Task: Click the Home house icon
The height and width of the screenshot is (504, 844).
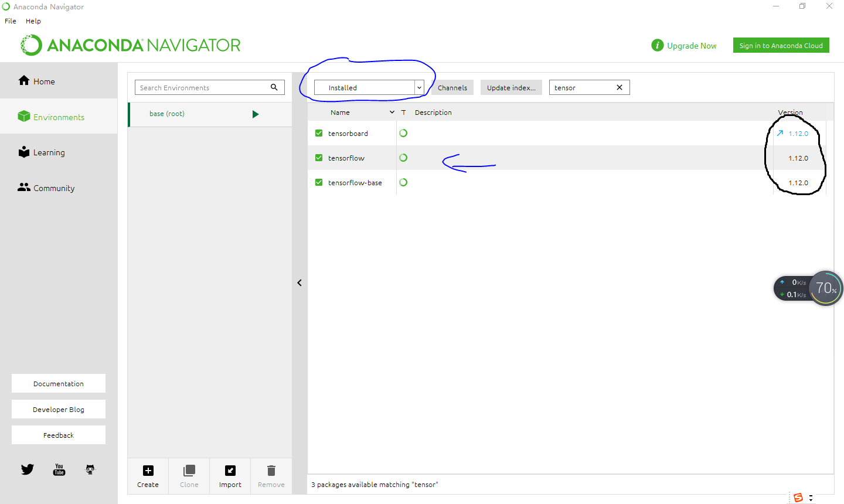Action: (24, 80)
